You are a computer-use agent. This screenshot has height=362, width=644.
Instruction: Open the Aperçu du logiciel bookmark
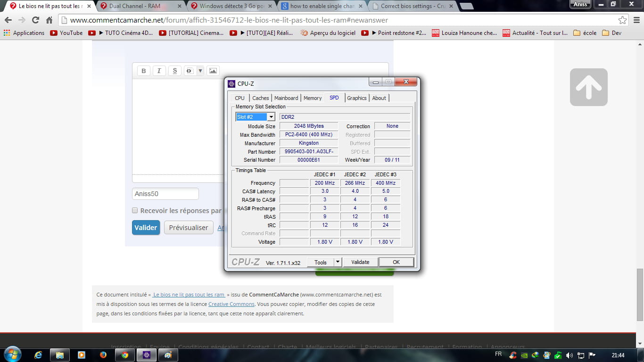tap(328, 33)
